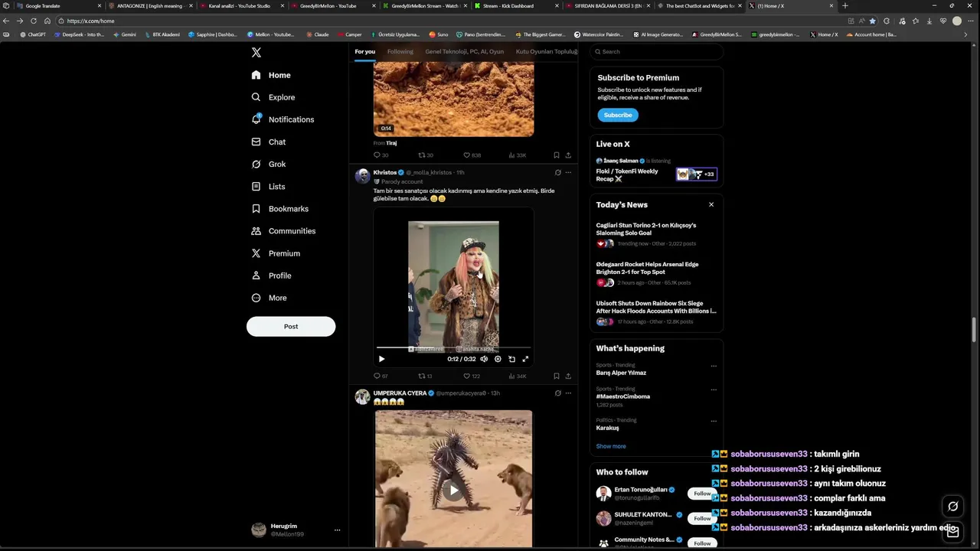Open options for #MaestroCimboma trend
The width and height of the screenshot is (980, 551).
714,390
